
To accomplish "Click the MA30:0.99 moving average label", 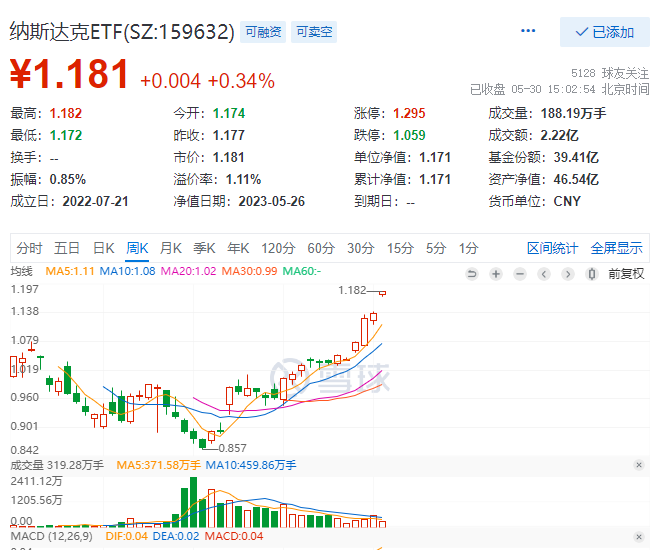I will (249, 271).
